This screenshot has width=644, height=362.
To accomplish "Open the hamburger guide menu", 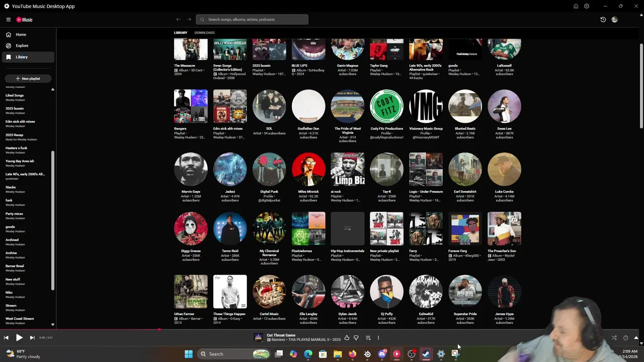I will click(9, 20).
